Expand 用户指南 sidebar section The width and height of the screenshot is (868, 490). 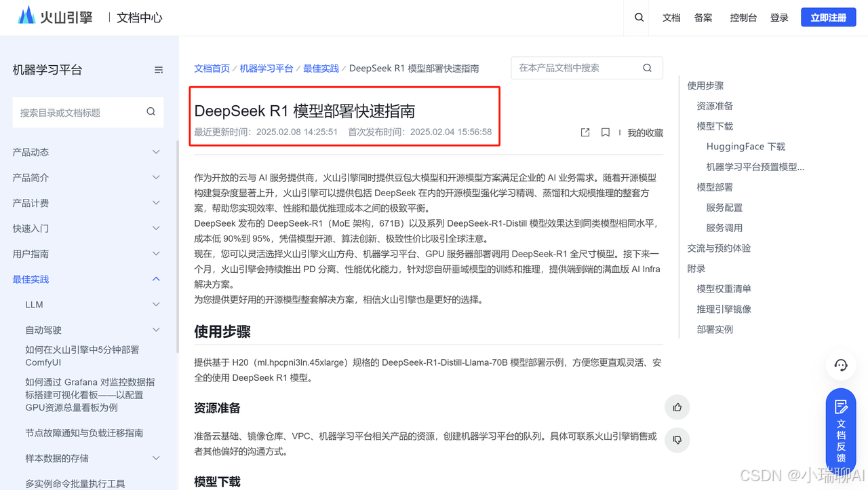click(88, 254)
